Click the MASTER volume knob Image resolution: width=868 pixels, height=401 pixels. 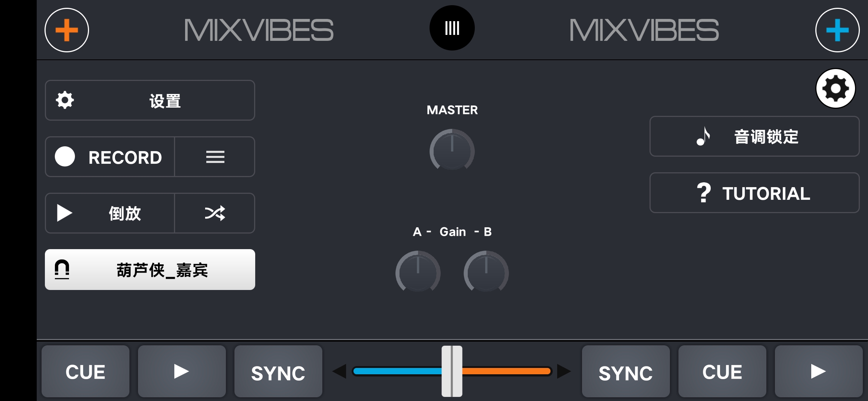(452, 150)
